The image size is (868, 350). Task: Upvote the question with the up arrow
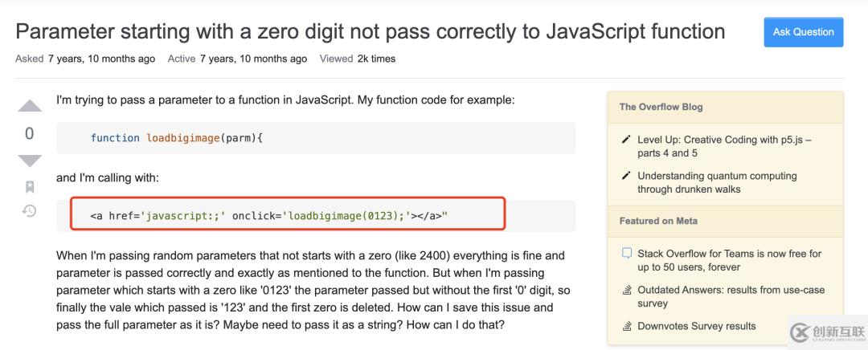pos(30,106)
